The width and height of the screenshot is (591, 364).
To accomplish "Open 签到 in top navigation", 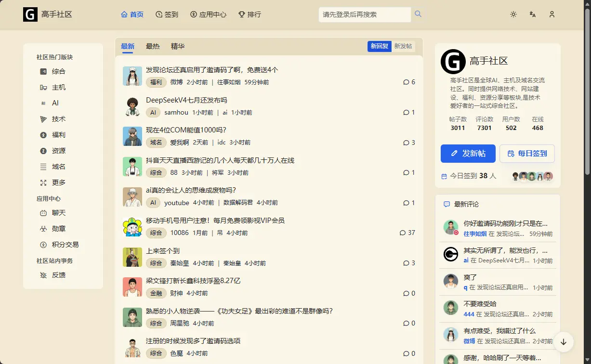I will (x=167, y=14).
